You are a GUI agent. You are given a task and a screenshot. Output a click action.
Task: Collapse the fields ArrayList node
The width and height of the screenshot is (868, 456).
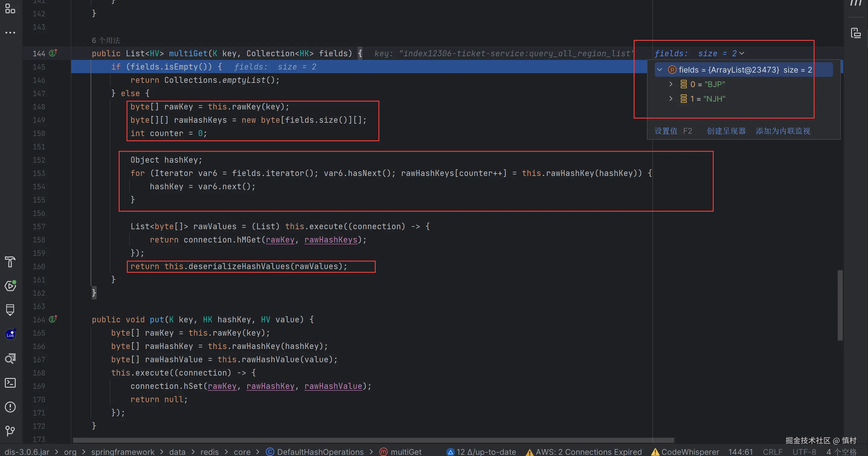point(659,70)
